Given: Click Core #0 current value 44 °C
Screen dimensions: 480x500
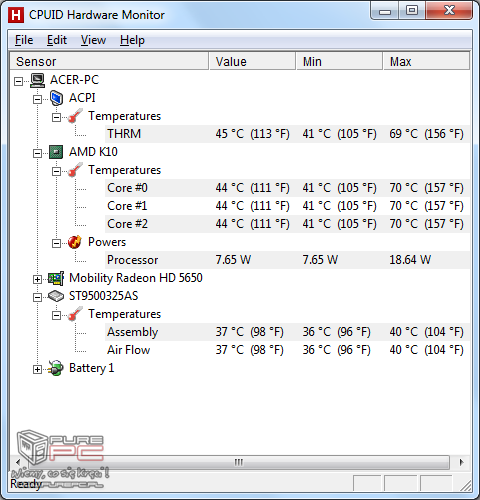Looking at the screenshot, I should [252, 188].
